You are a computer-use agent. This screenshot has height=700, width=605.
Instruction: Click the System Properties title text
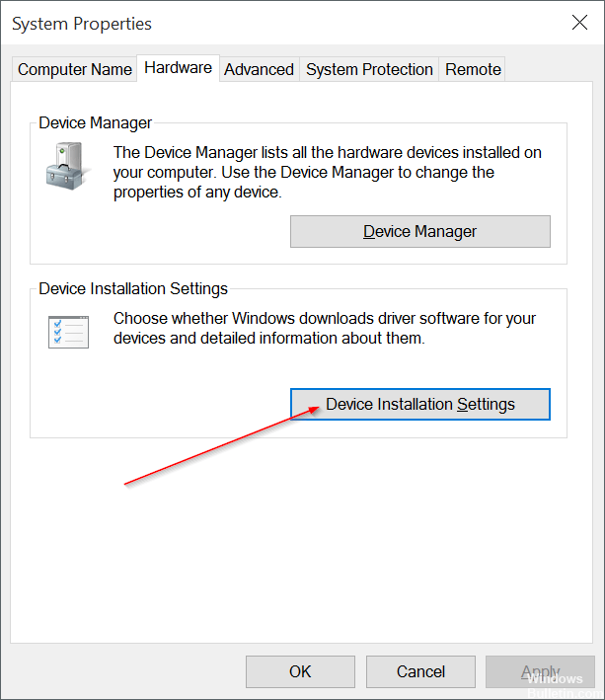(x=82, y=24)
